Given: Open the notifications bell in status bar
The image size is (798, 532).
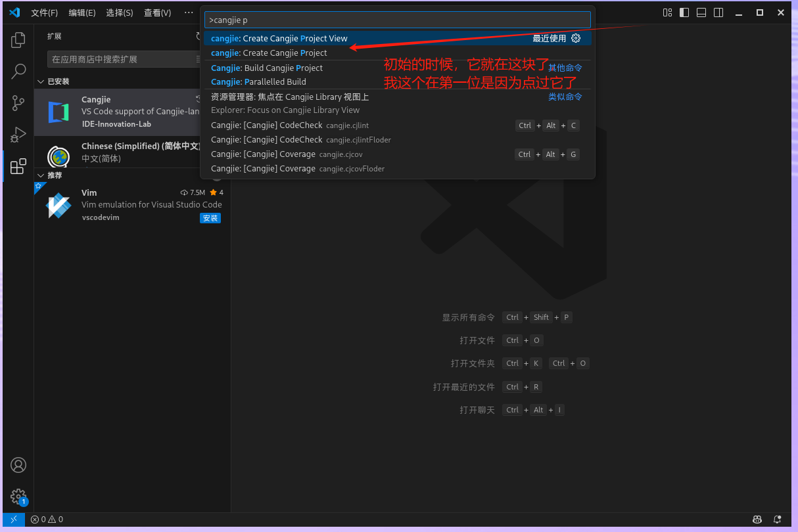Looking at the screenshot, I should [778, 519].
